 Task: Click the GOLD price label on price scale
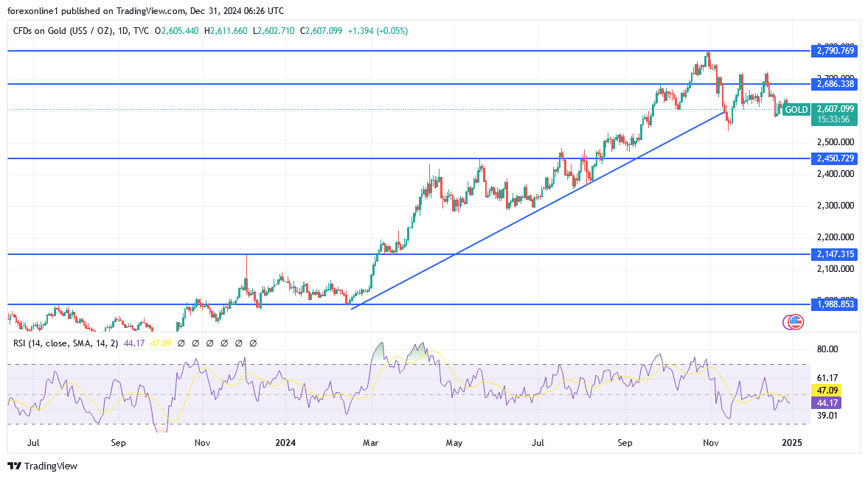click(797, 109)
